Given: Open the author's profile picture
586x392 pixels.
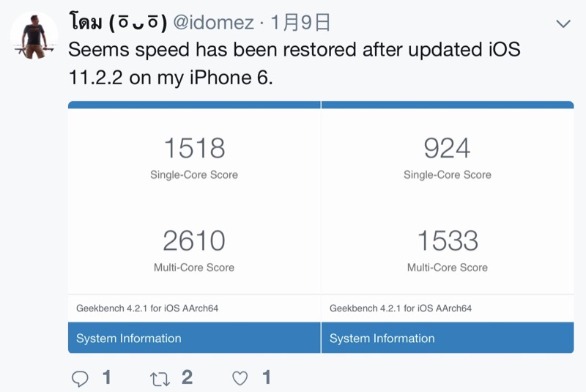Looking at the screenshot, I should [x=34, y=35].
